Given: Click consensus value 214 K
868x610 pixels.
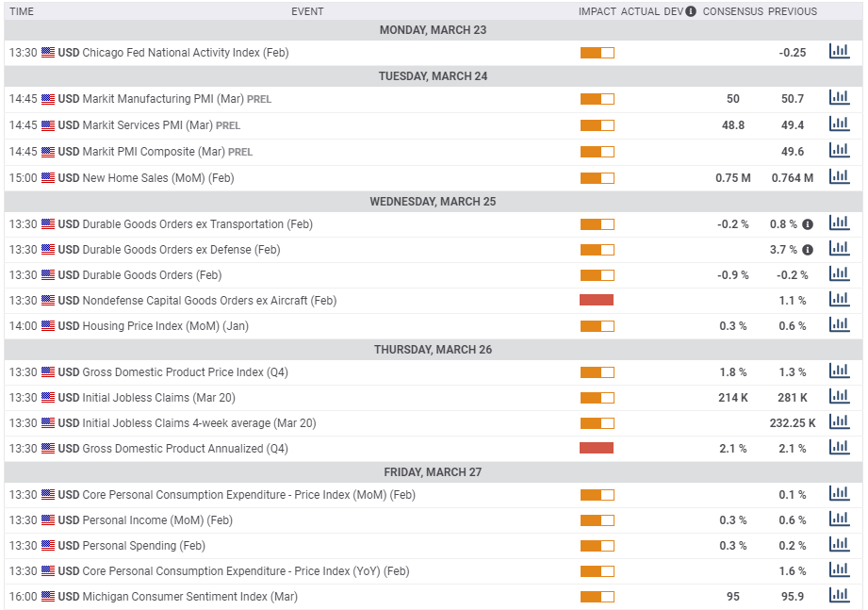Looking at the screenshot, I should pyautogui.click(x=733, y=398).
